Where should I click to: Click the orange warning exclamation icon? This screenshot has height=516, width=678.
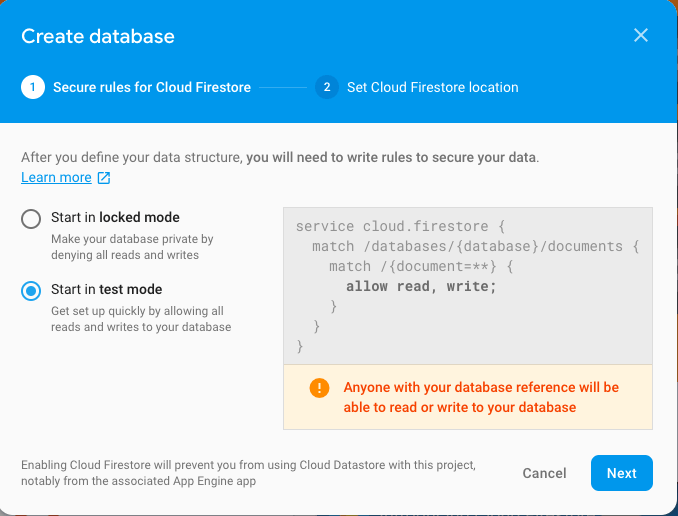tap(319, 388)
